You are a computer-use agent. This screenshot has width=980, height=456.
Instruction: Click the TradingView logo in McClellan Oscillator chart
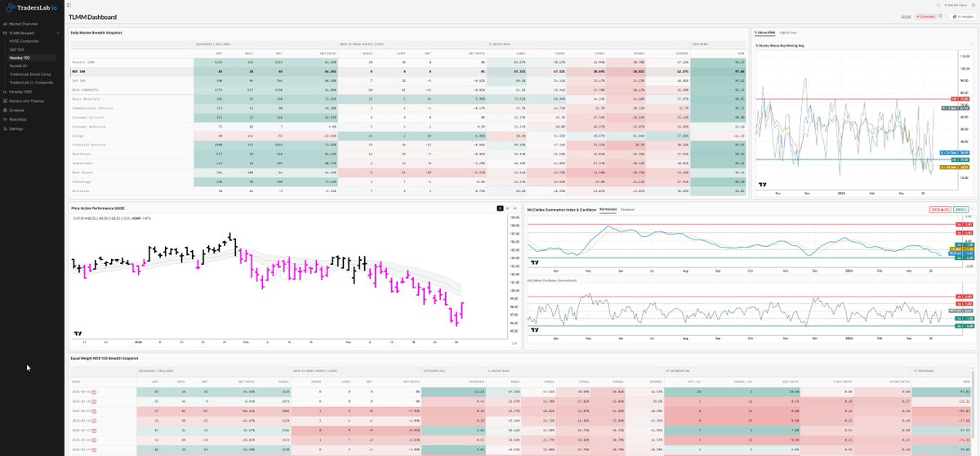tap(534, 330)
